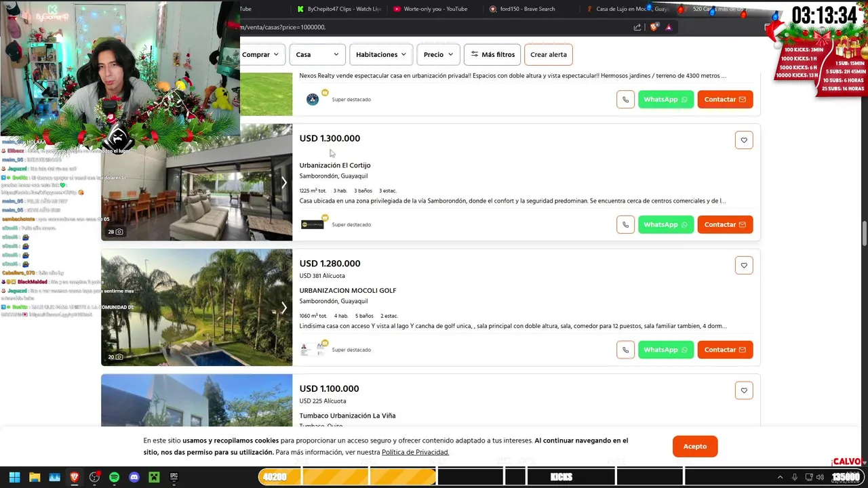
Task: Click phone icon on Mocoli Golf listing
Action: pos(625,350)
